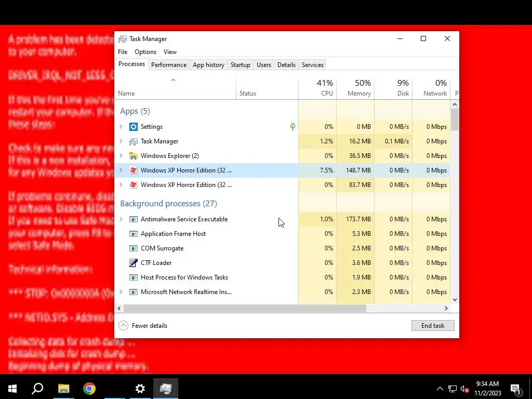Viewport: 532px width, 399px height.
Task: Open the notification center icon
Action: (515, 389)
